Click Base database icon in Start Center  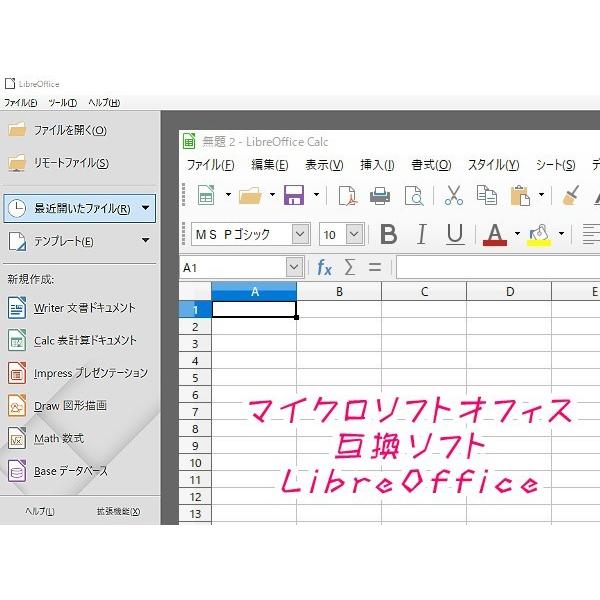click(17, 471)
